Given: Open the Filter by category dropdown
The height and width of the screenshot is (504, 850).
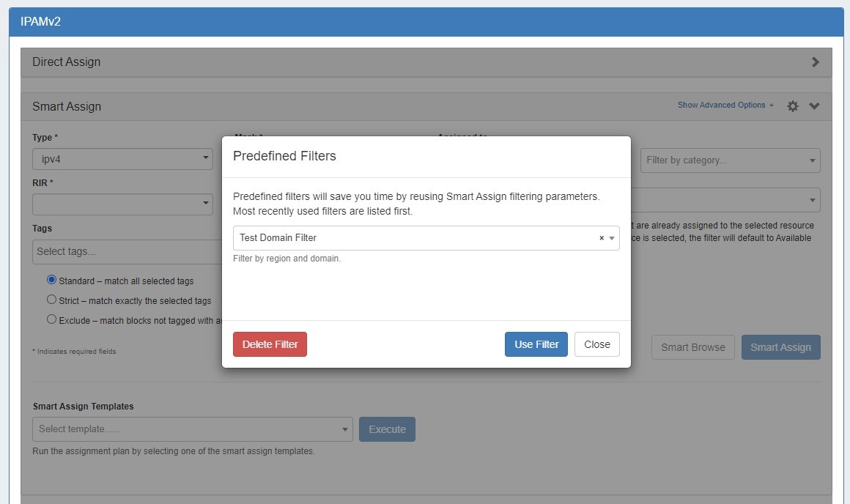Looking at the screenshot, I should point(730,160).
